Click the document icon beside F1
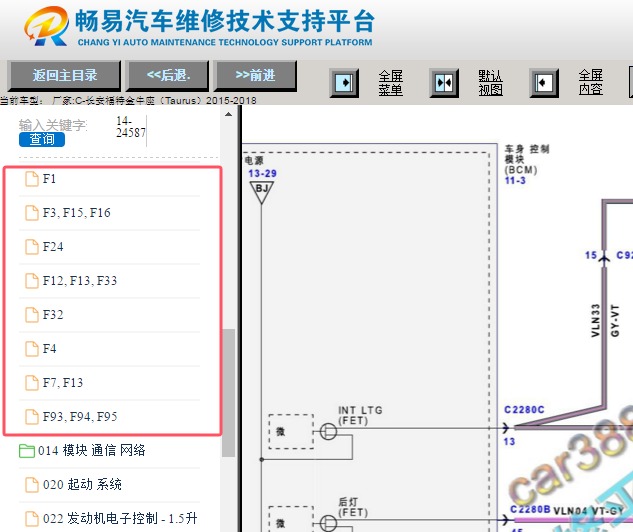The height and width of the screenshot is (532, 633). click(32, 179)
